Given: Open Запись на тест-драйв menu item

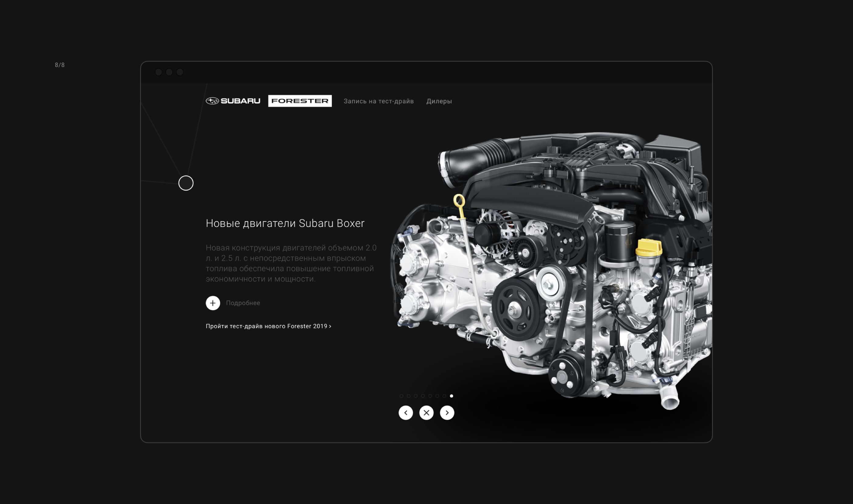Looking at the screenshot, I should click(x=379, y=101).
